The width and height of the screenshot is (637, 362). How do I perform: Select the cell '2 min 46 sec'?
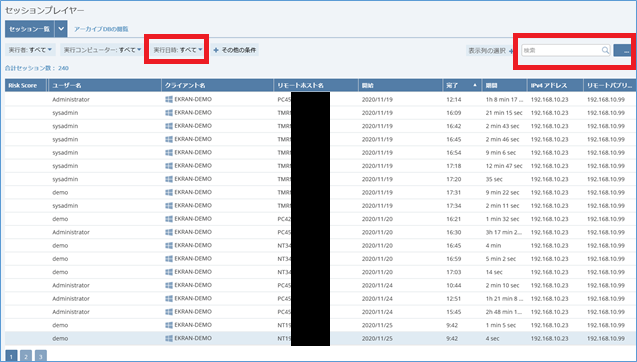coord(502,139)
